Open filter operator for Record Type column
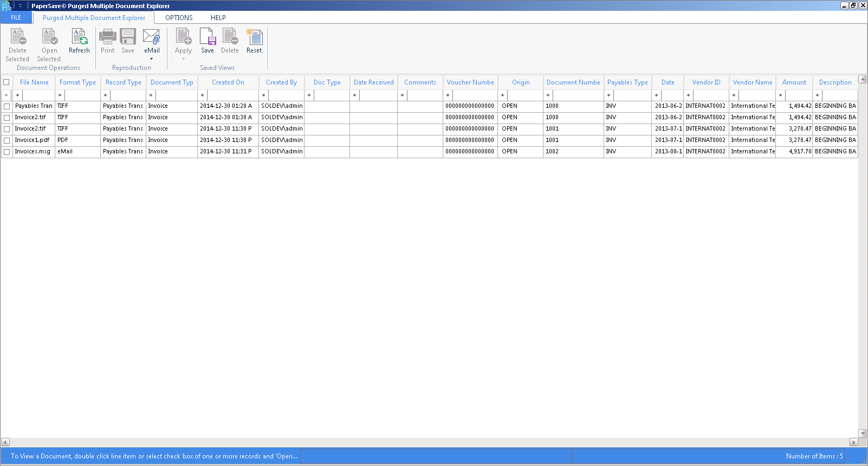 [106, 95]
